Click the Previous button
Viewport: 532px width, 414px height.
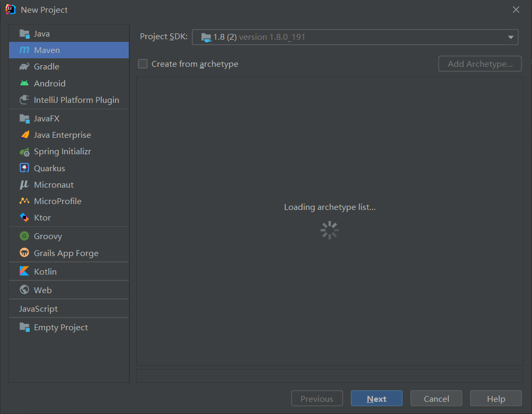coord(317,399)
